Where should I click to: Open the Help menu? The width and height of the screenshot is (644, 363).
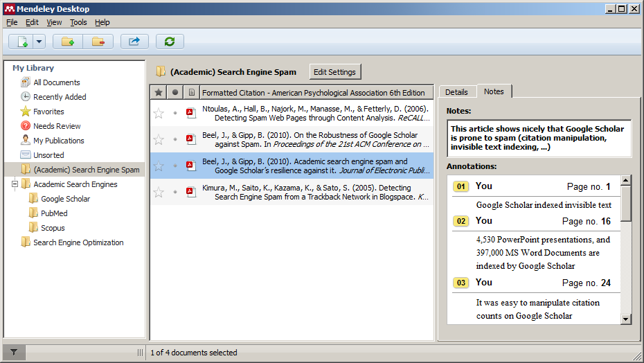click(102, 22)
